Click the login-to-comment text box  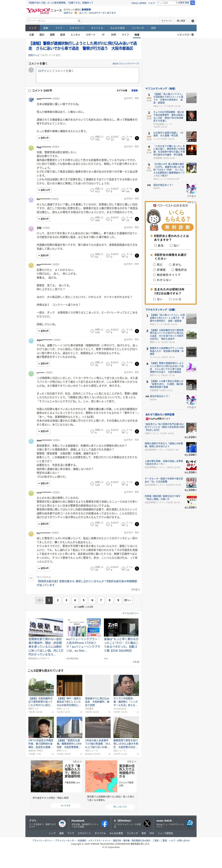[87, 75]
